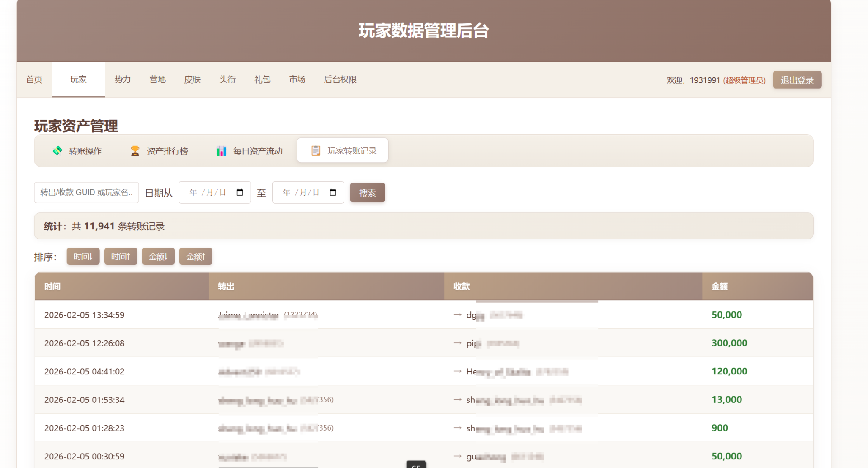The width and height of the screenshot is (868, 468).
Task: Click the 玩家资产管理 heading
Action: [x=76, y=126]
